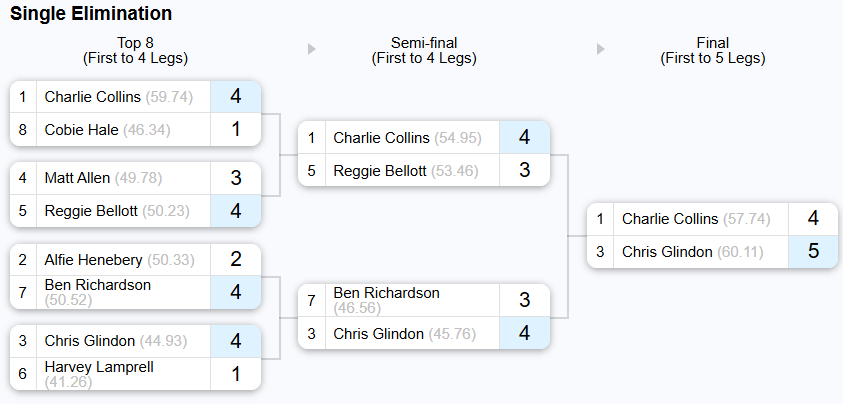
Task: Select Reggie Bellott in the Semi-final match
Action: click(407, 171)
